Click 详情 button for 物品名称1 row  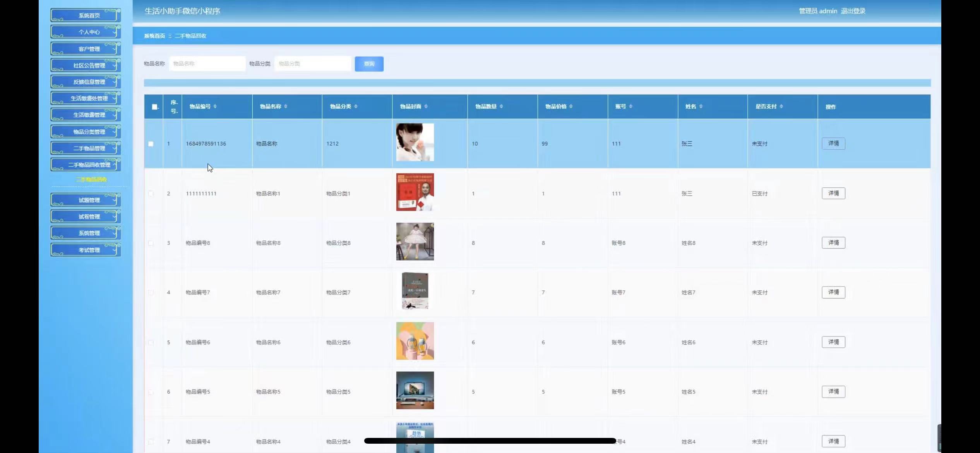point(834,193)
